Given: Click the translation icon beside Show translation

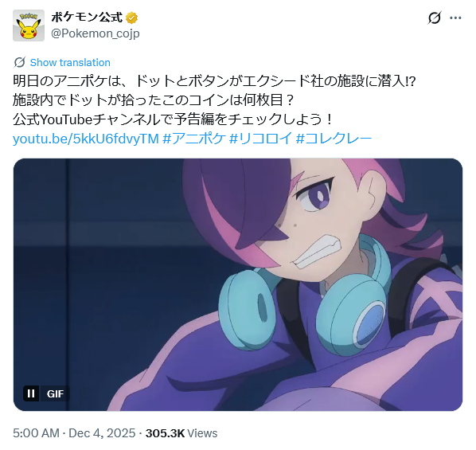Looking at the screenshot, I should pos(20,62).
